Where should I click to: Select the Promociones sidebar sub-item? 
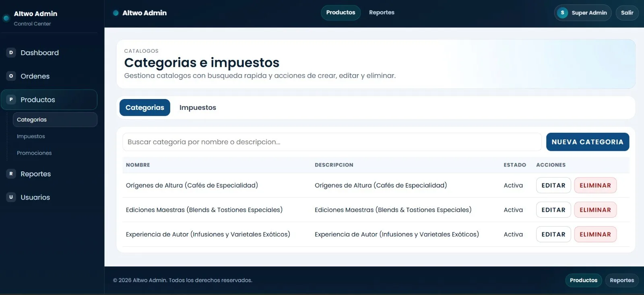[55, 153]
